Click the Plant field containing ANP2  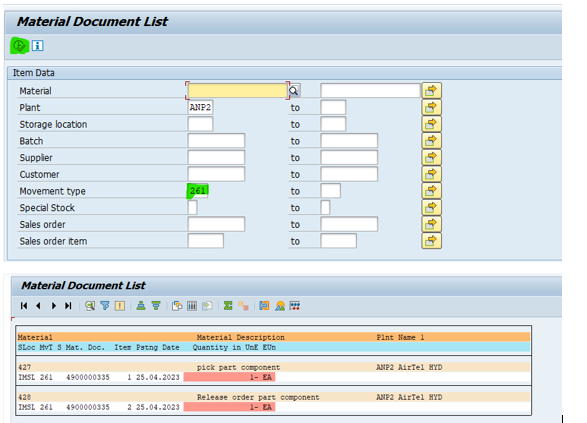coord(200,107)
